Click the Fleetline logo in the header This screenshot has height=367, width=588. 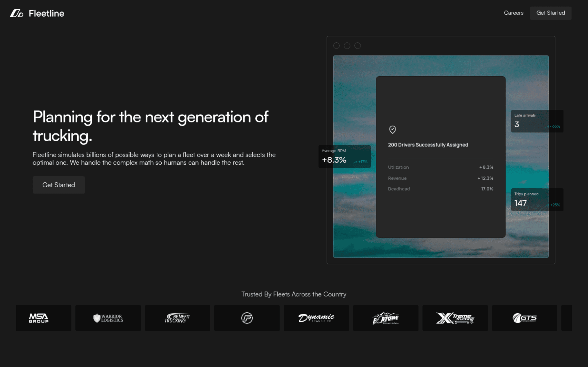click(x=37, y=13)
